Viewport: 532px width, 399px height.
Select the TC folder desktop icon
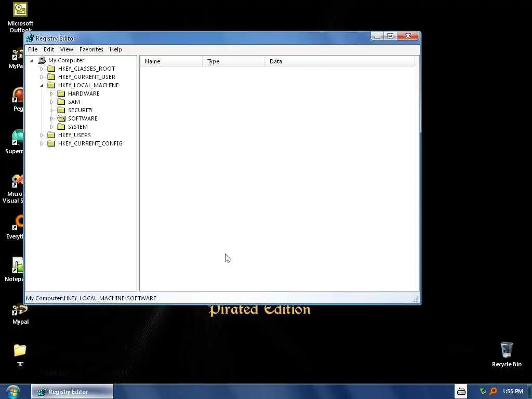tap(20, 355)
